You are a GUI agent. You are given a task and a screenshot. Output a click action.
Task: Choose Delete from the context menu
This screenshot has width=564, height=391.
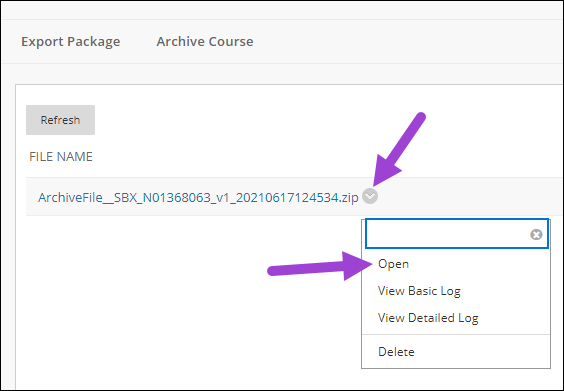point(396,351)
